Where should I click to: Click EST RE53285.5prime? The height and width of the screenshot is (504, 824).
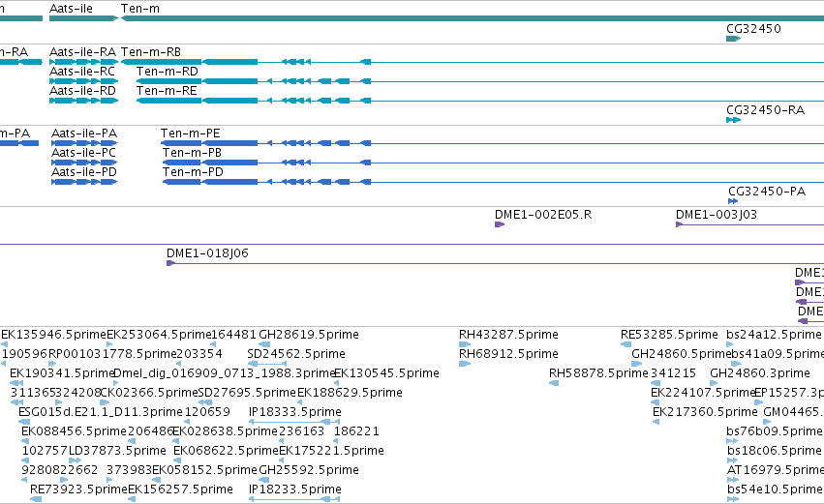point(669,335)
